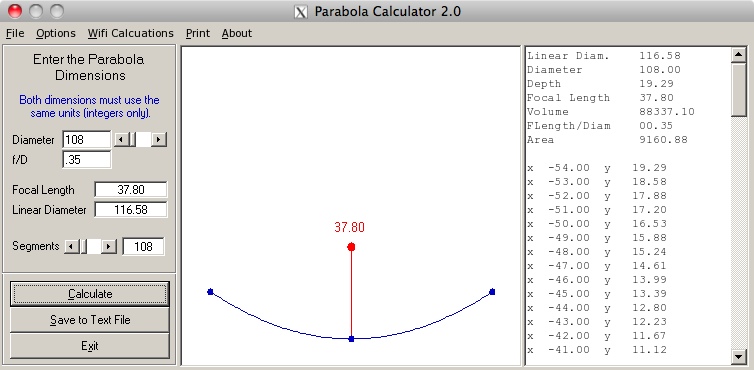Decrease Segments with left slider arrow

(72, 246)
